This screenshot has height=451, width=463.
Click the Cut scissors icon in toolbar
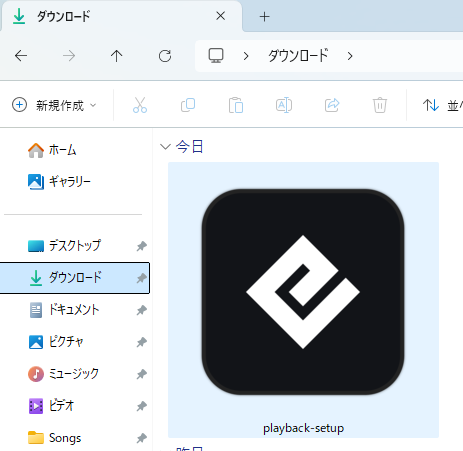pyautogui.click(x=140, y=105)
